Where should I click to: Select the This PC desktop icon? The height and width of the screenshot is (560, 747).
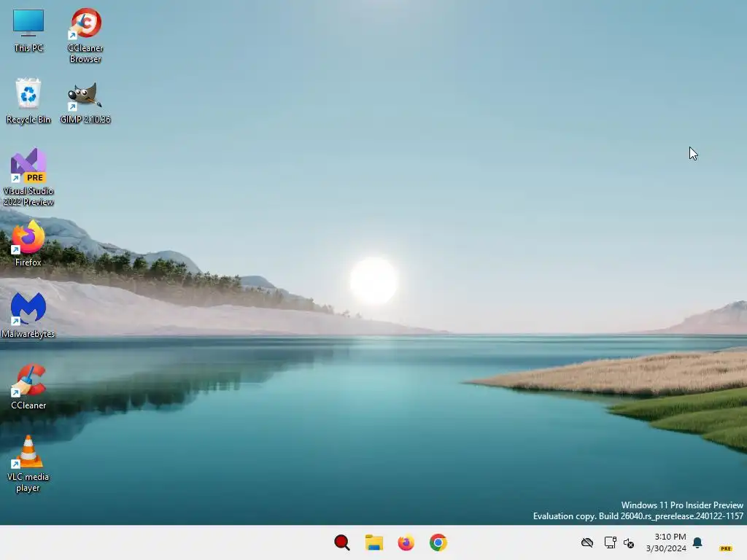pos(28,31)
